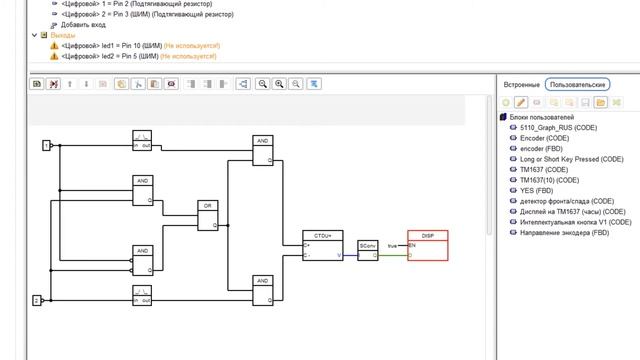Select input 2 = Pin 3 (ШИМ) row

(147, 14)
